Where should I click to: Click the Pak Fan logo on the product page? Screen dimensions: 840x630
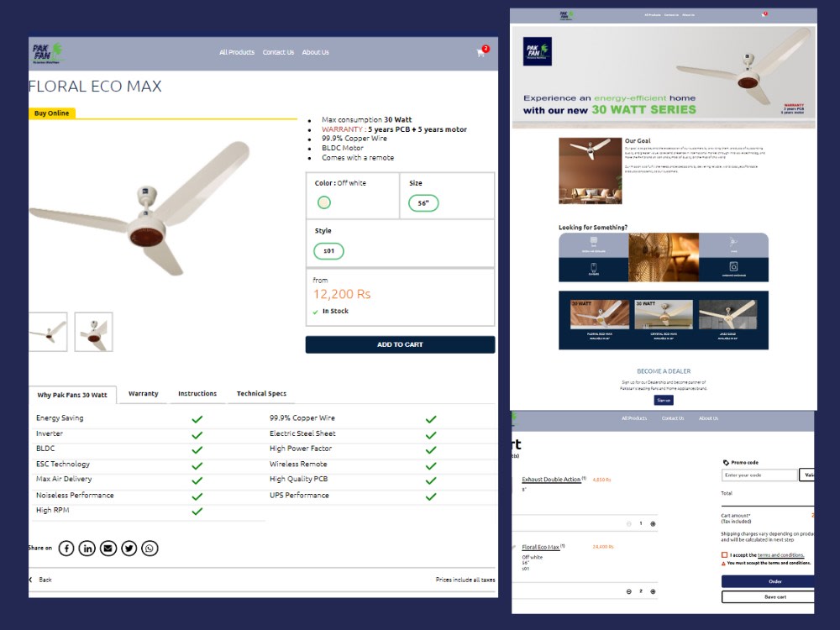[48, 53]
